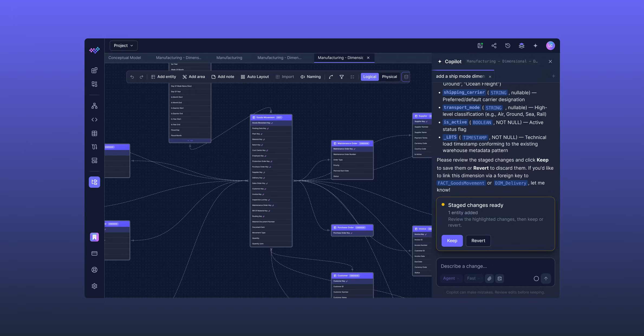This screenshot has width=644, height=336.
Task: Click the app logo in the sidebar
Action: pos(95,50)
